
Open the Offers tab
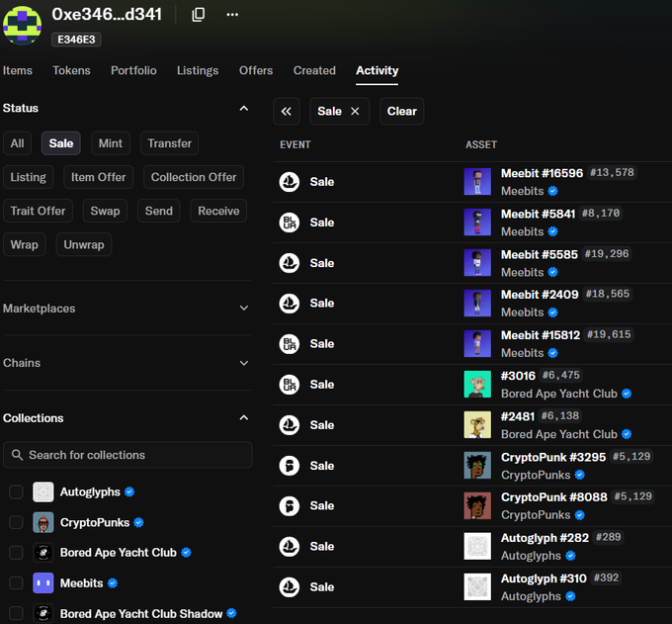(256, 70)
